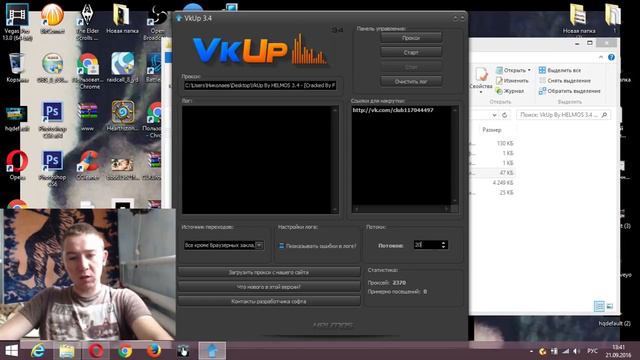Open Chrome from the taskbar
The height and width of the screenshot is (360, 640).
125,351
